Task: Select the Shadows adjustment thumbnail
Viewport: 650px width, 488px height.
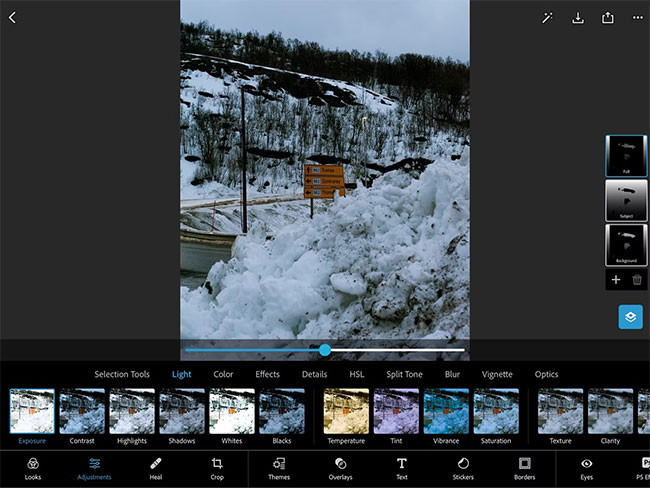Action: coord(182,411)
